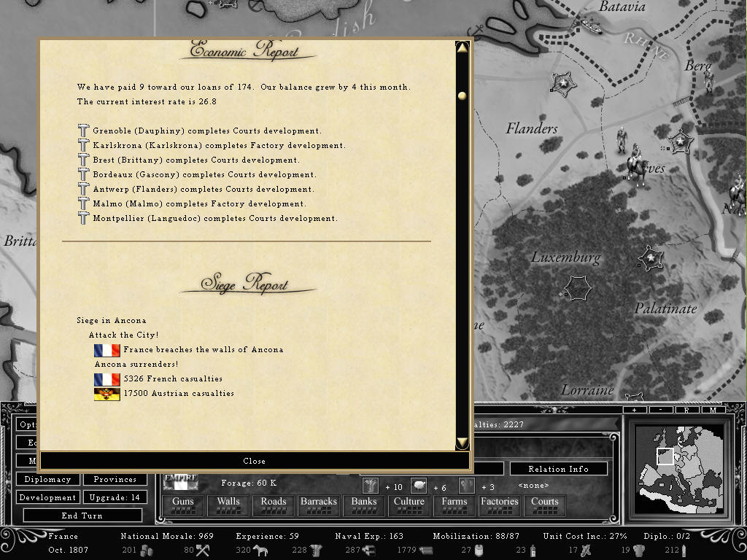Click the textile icon next to 228
Viewport: 747px width, 560px height.
(x=316, y=551)
